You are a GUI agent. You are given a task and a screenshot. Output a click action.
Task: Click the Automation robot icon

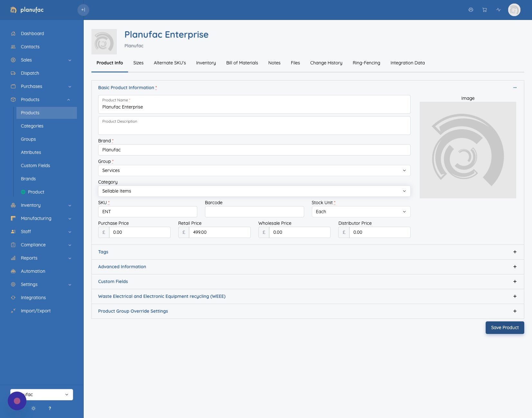point(13,271)
